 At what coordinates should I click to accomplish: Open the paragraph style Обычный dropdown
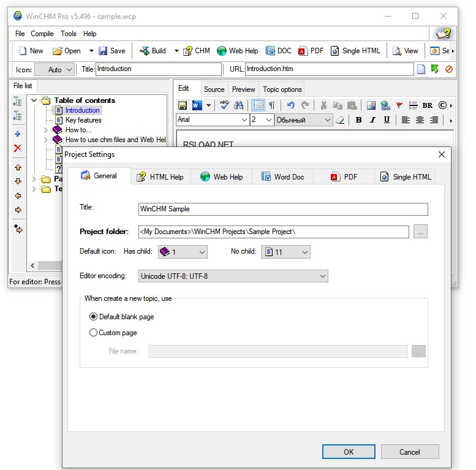click(303, 120)
